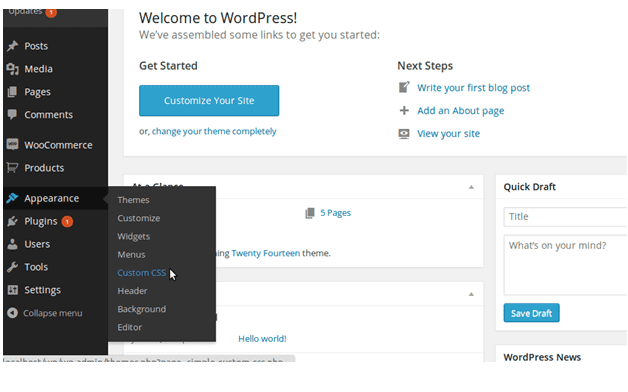Click the Media icon in sidebar
This screenshot has width=628, height=392.
click(12, 69)
